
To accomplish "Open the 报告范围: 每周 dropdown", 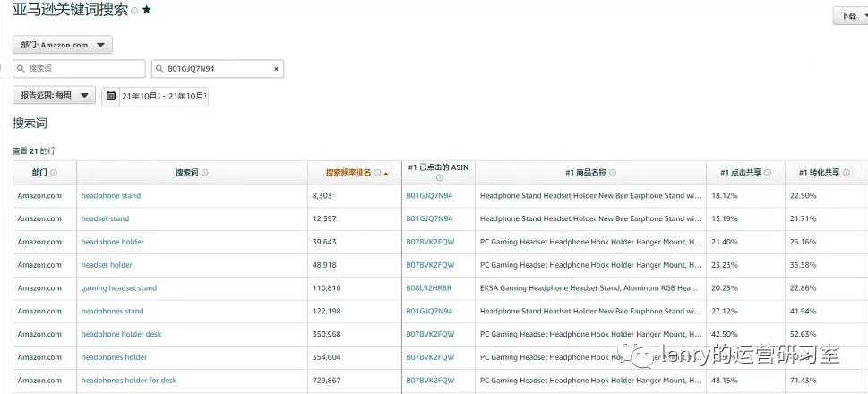I will 55,95.
